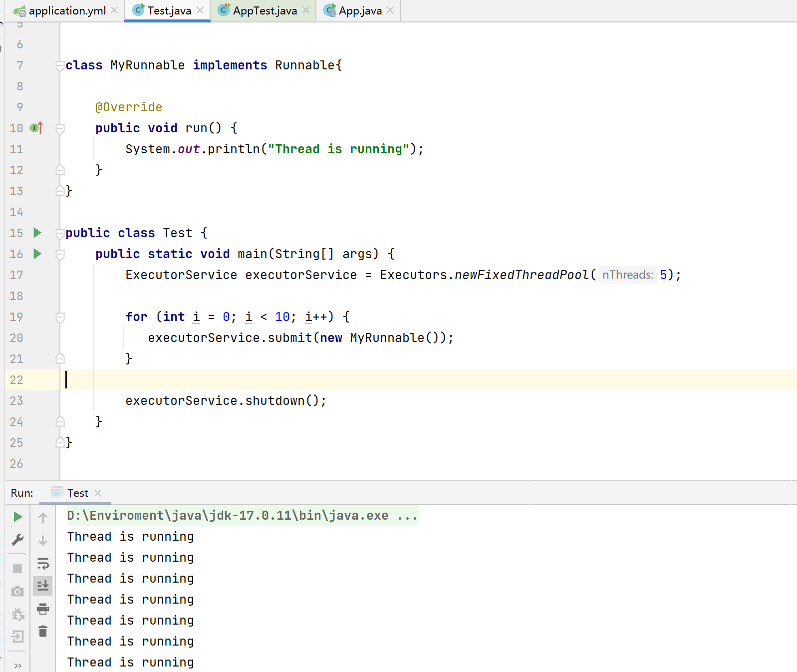Click the fold end marker on line 24
This screenshot has height=672, width=797.
60,421
